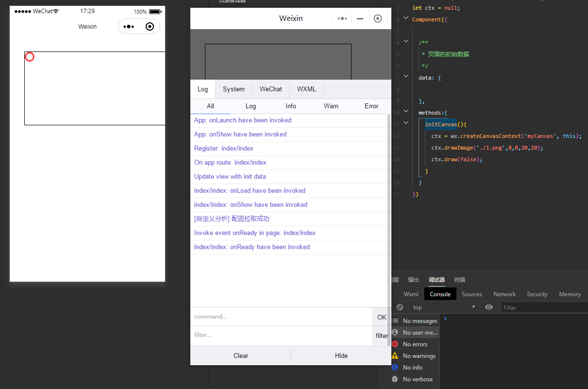Image resolution: width=588 pixels, height=389 pixels.
Task: Open the WXML tab in vConsole
Action: (x=306, y=89)
